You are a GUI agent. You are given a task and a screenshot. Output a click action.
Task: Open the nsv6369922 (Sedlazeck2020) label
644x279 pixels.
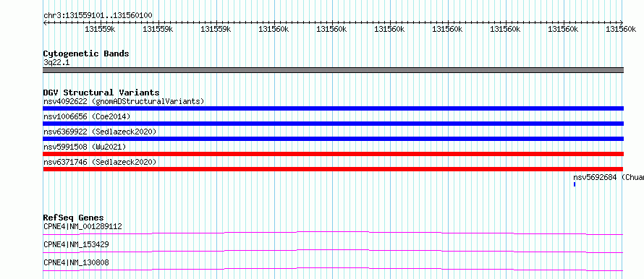pyautogui.click(x=100, y=132)
